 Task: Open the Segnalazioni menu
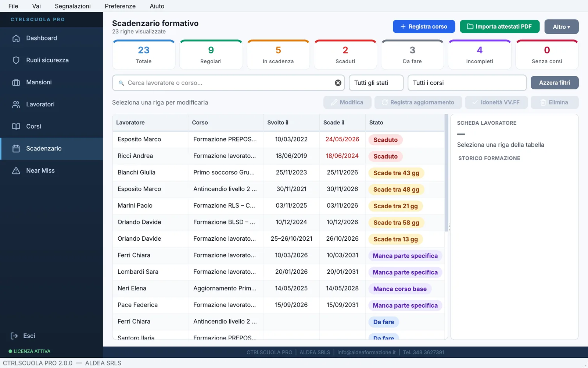(x=73, y=6)
